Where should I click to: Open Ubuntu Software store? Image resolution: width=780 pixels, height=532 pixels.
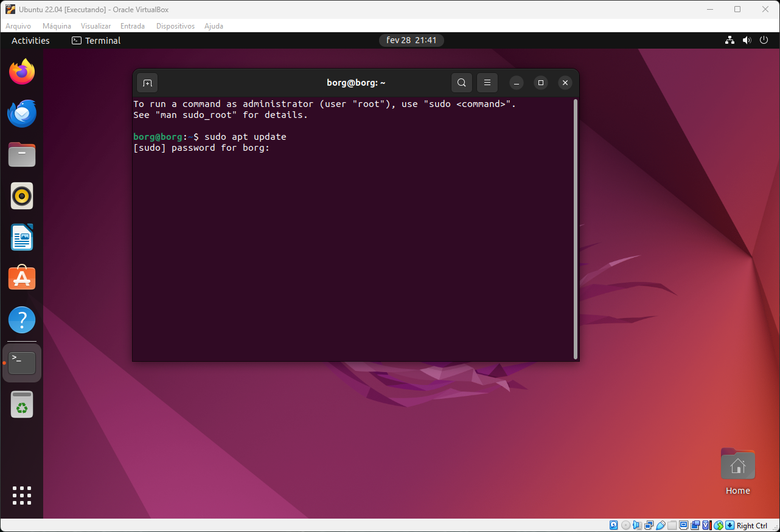[x=22, y=278]
